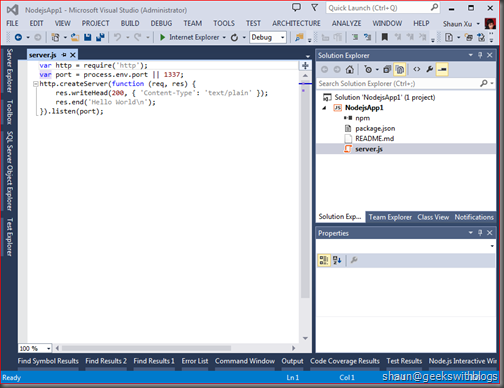Screen dimensions: 504x388
Task: Open the Internet Explorer browser dropdown arrow
Action: pos(224,37)
